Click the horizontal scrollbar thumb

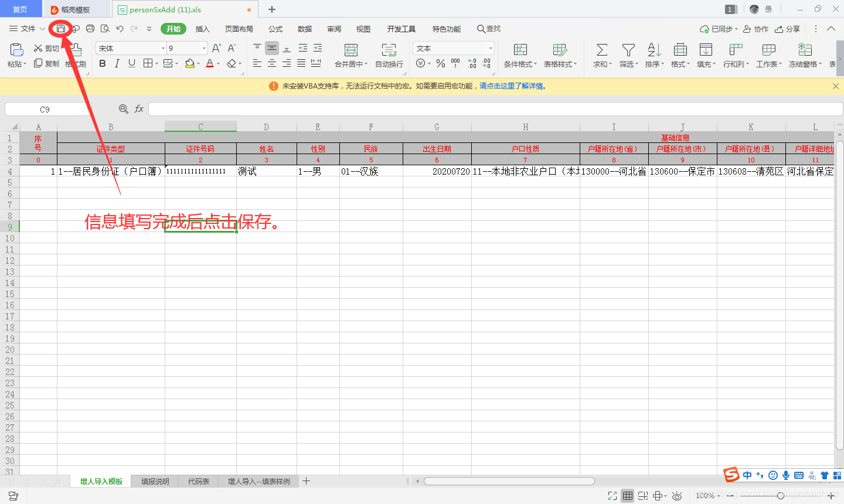(509, 481)
